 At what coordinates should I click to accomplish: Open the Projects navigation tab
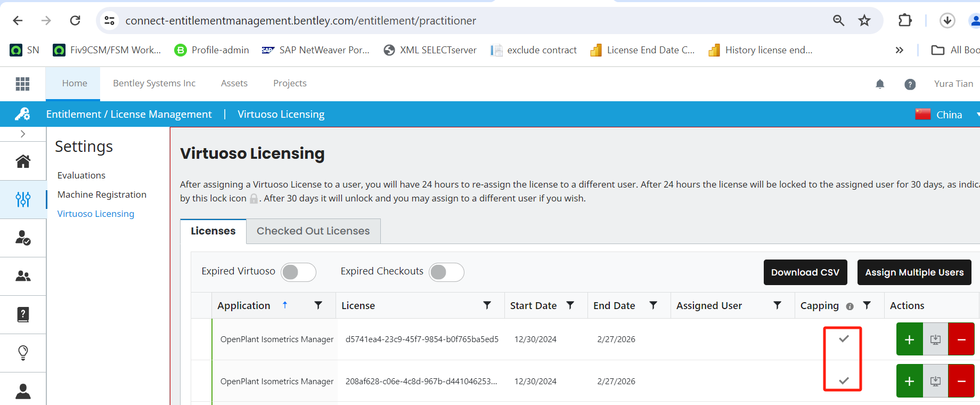click(x=290, y=83)
